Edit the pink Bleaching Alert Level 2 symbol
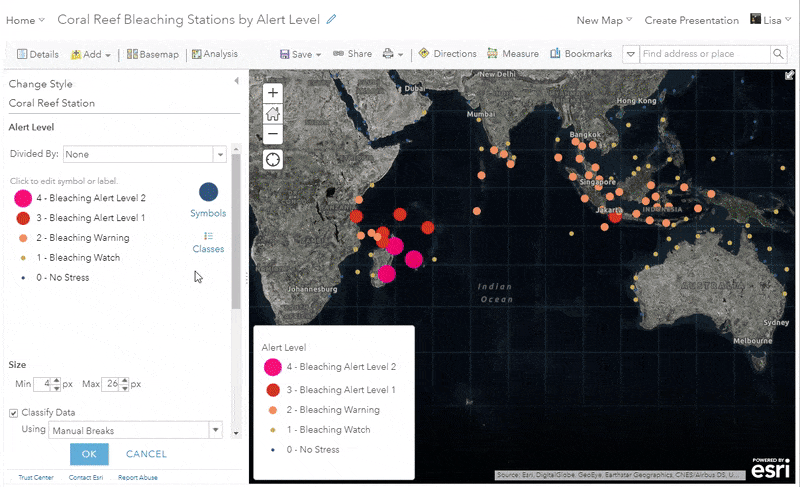The height and width of the screenshot is (487, 800). pos(23,198)
